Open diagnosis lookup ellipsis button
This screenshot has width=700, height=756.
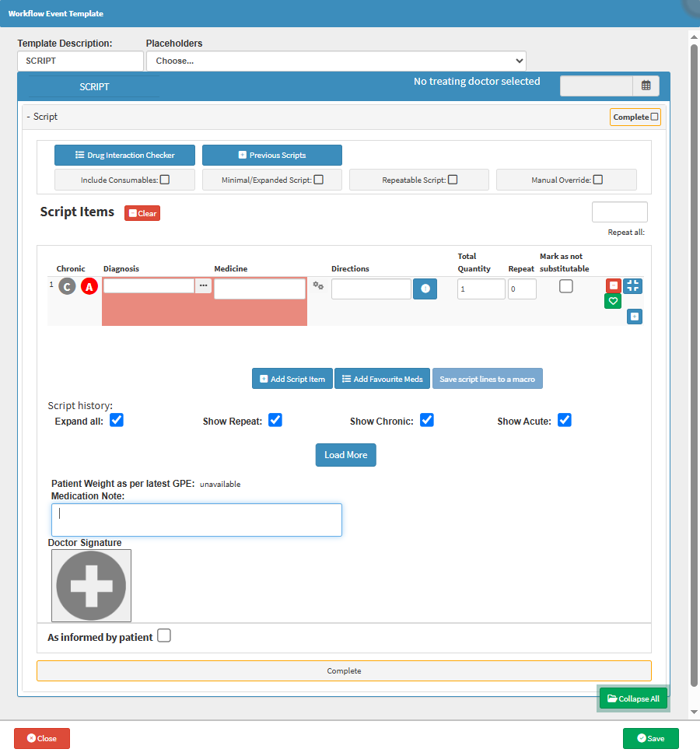[x=204, y=285]
